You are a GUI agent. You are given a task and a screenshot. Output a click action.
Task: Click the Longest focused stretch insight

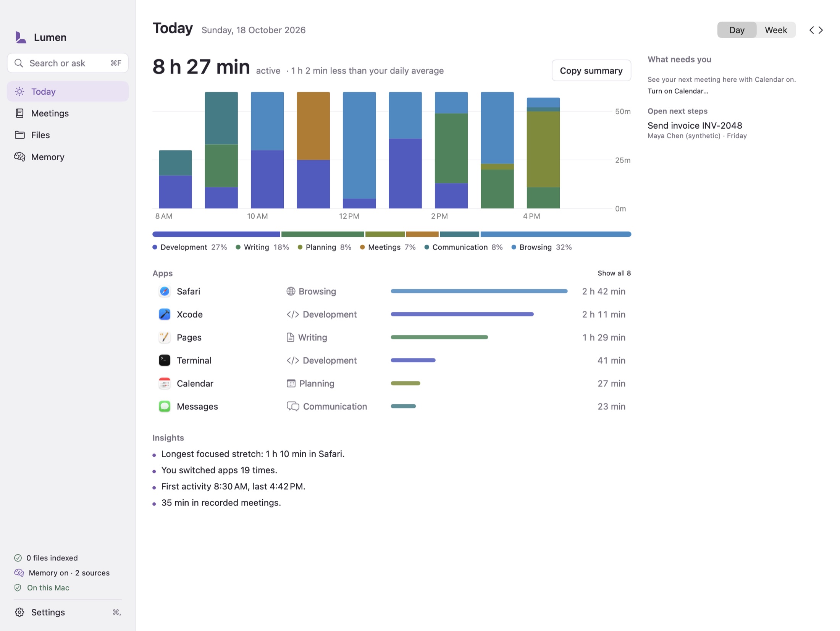tap(253, 453)
